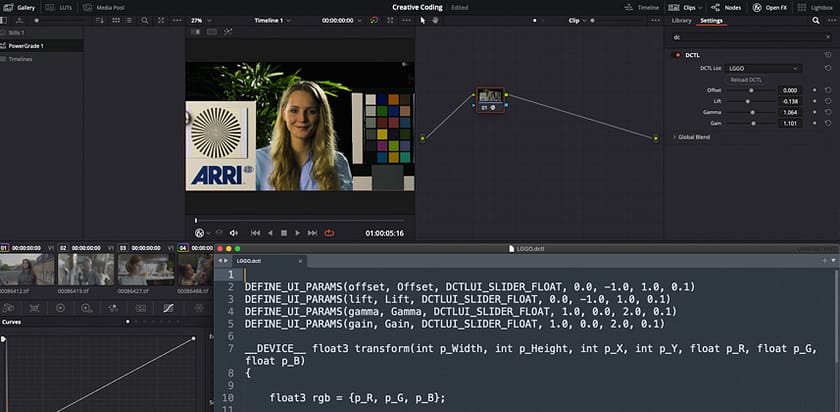The width and height of the screenshot is (840, 412).
Task: Switch gallery to thumbnail grid view
Action: point(116,20)
